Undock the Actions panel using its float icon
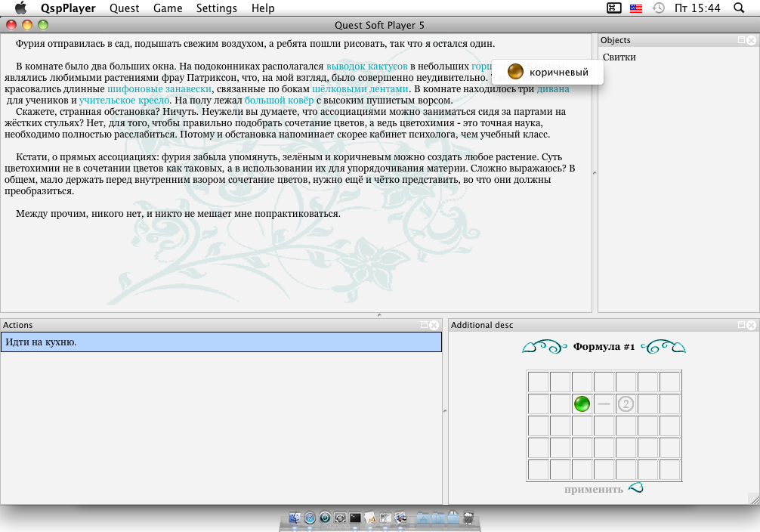Image resolution: width=760 pixels, height=532 pixels. [x=424, y=325]
